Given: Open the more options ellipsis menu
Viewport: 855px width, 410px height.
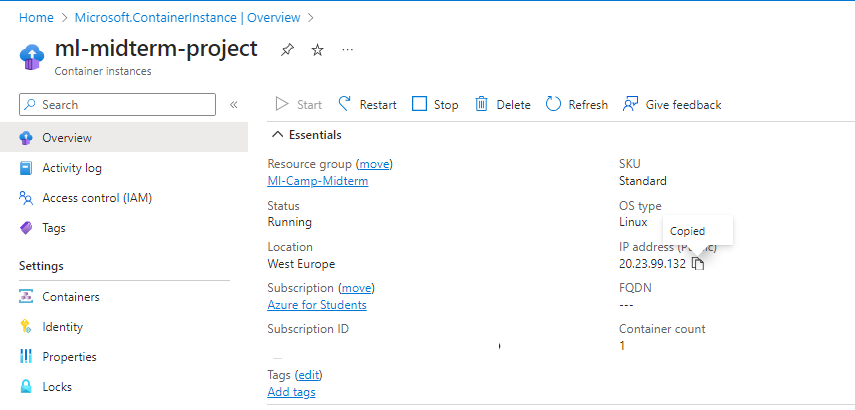Looking at the screenshot, I should point(347,50).
